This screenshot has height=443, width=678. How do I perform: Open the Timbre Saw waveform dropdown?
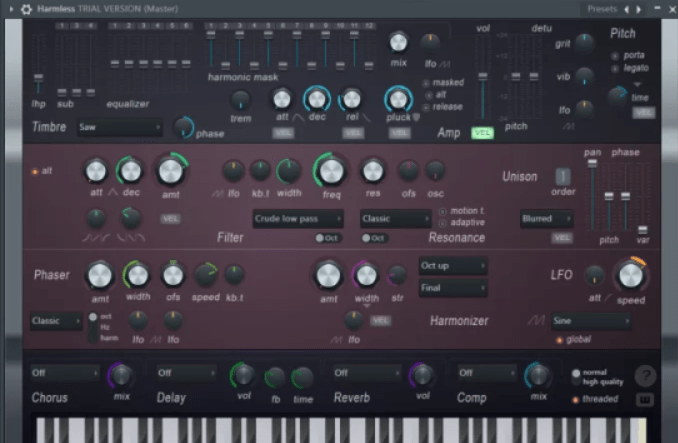point(120,127)
